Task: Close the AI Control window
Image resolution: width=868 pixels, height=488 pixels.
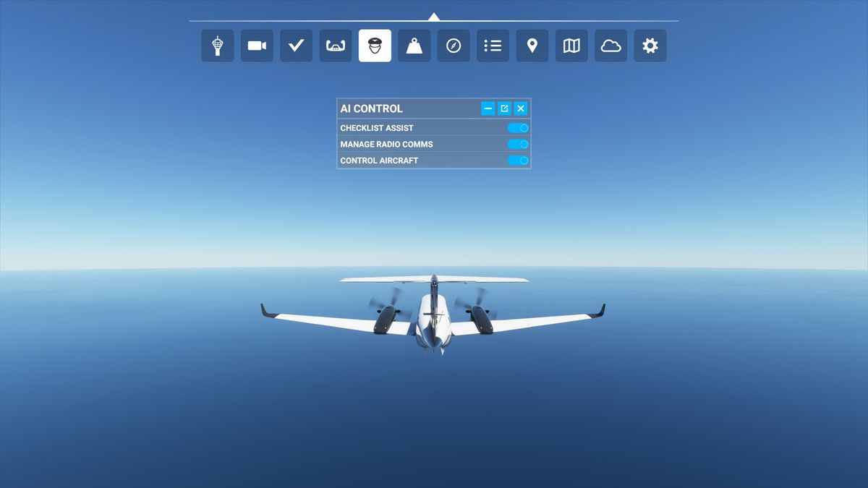Action: click(520, 108)
